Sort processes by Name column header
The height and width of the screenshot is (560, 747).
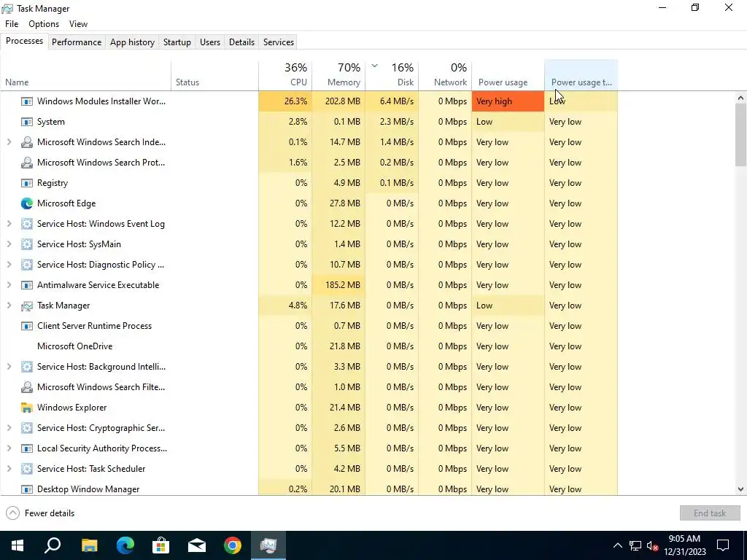(86, 75)
